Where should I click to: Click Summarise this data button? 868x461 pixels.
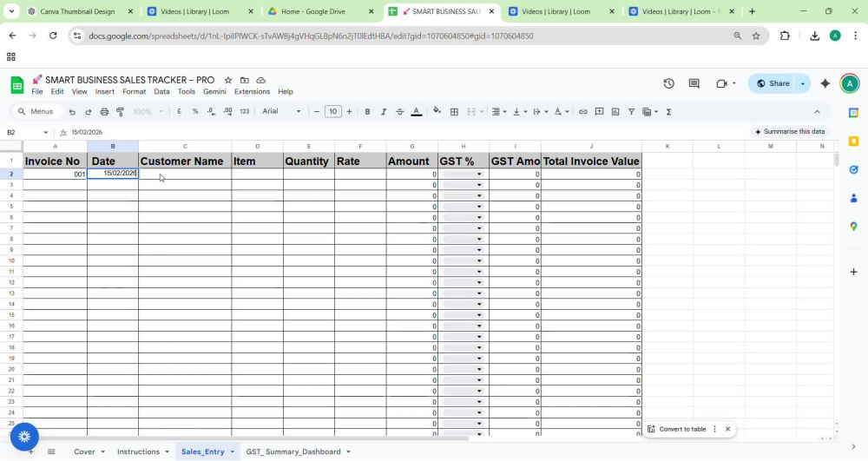coord(790,132)
